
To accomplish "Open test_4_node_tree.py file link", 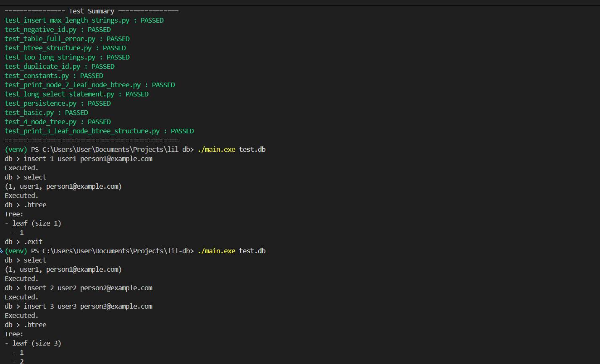I will point(41,122).
